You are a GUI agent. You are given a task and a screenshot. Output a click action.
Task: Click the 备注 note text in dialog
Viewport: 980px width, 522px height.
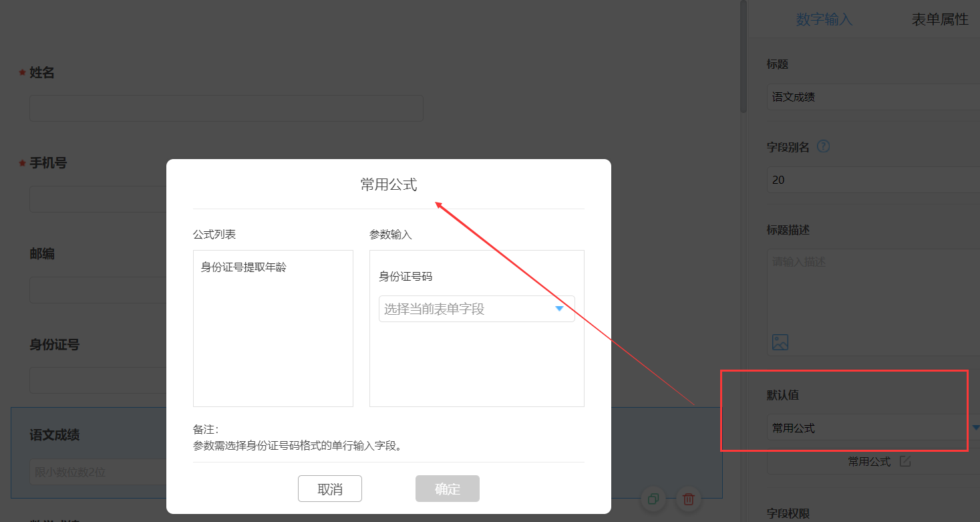(x=299, y=437)
